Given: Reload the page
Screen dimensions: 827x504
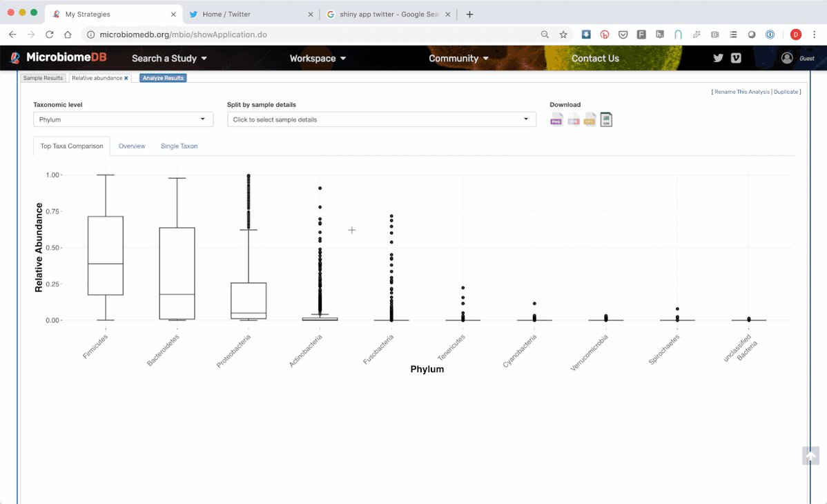Looking at the screenshot, I should coord(50,35).
